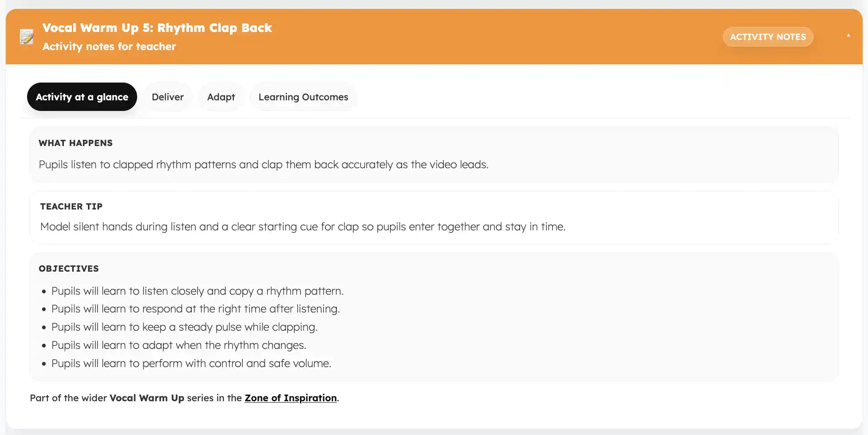
Task: Click the notepad and pencil icon in header
Action: pos(26,37)
